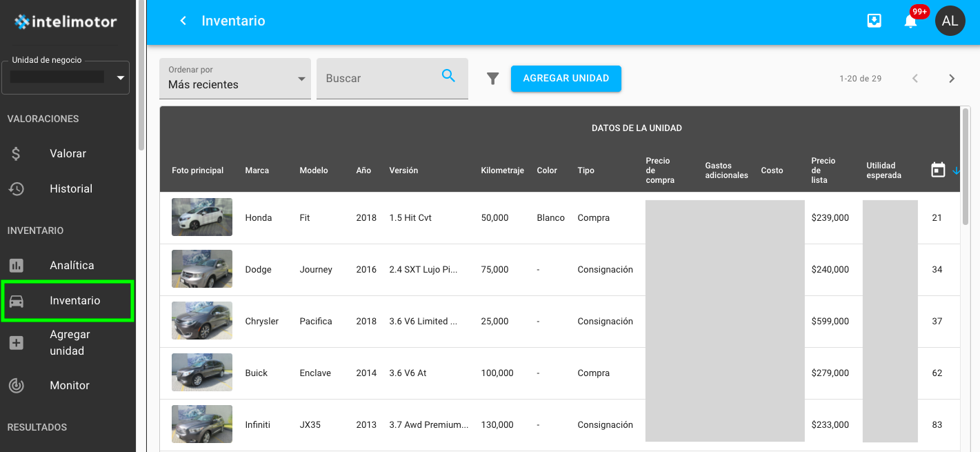Click the Color column header
This screenshot has height=452, width=980.
(x=547, y=170)
